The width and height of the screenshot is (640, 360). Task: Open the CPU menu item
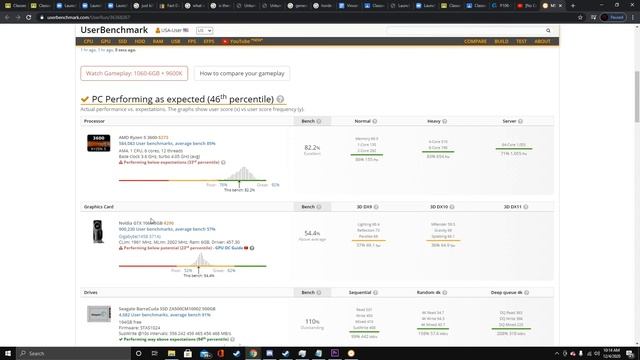pyautogui.click(x=89, y=42)
